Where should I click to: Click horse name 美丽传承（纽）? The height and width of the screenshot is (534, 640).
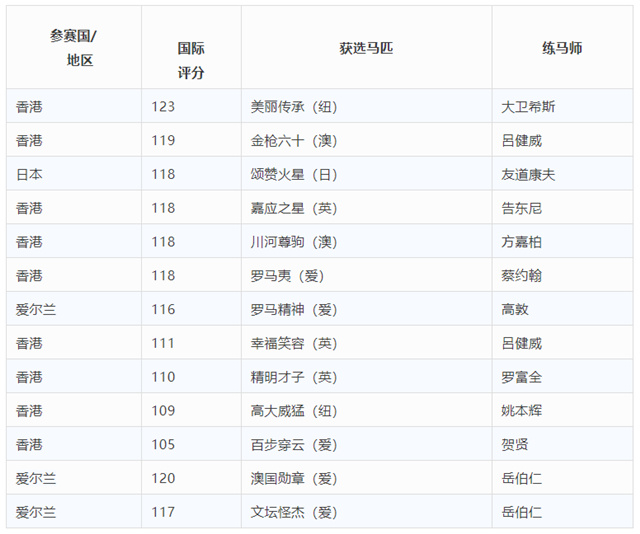(x=294, y=106)
